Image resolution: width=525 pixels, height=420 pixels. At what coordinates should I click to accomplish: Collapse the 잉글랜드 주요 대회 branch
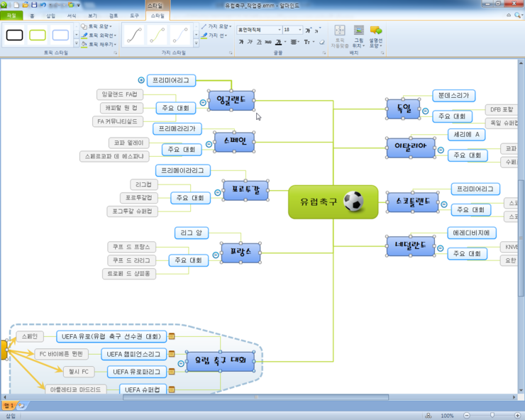point(203,103)
